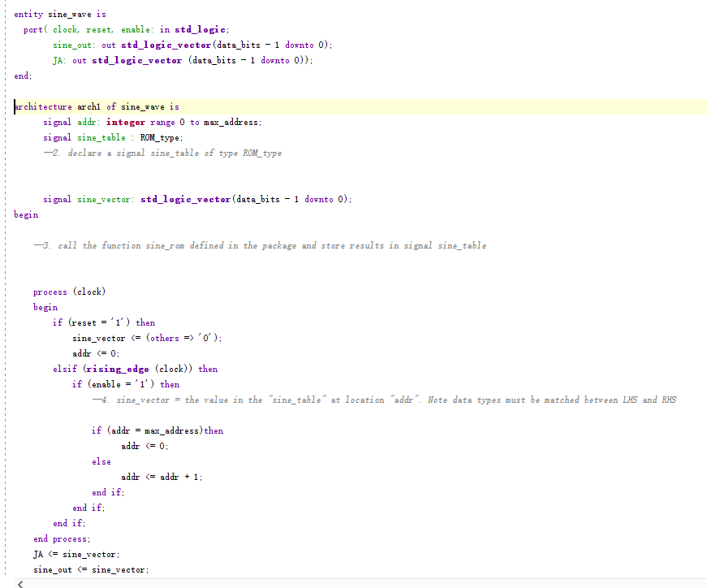Click the reset = '1' condition line
The height and width of the screenshot is (588, 707).
point(101,322)
